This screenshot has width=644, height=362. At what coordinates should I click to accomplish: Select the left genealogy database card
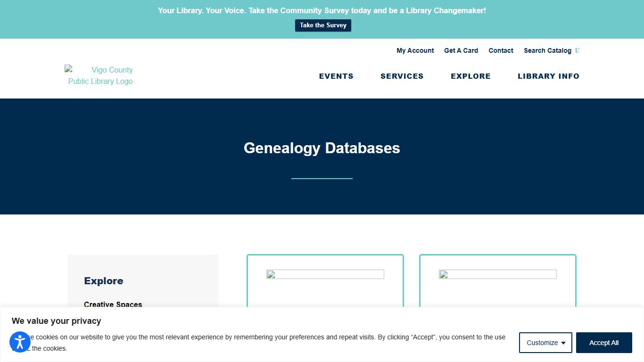325,283
